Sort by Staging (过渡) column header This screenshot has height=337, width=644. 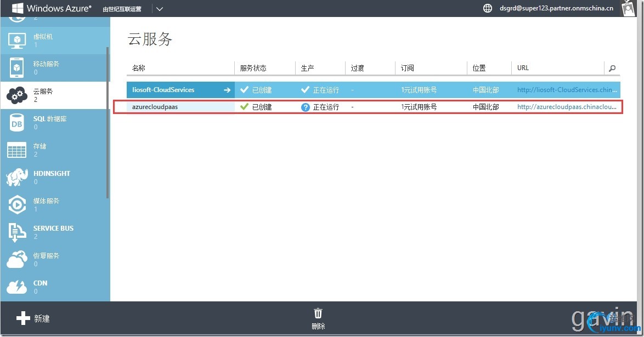(x=357, y=68)
